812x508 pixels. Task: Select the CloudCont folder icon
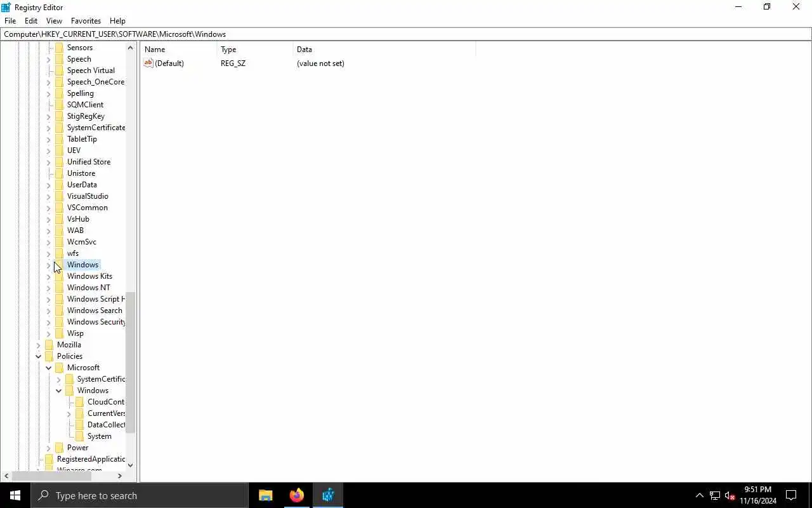80,402
